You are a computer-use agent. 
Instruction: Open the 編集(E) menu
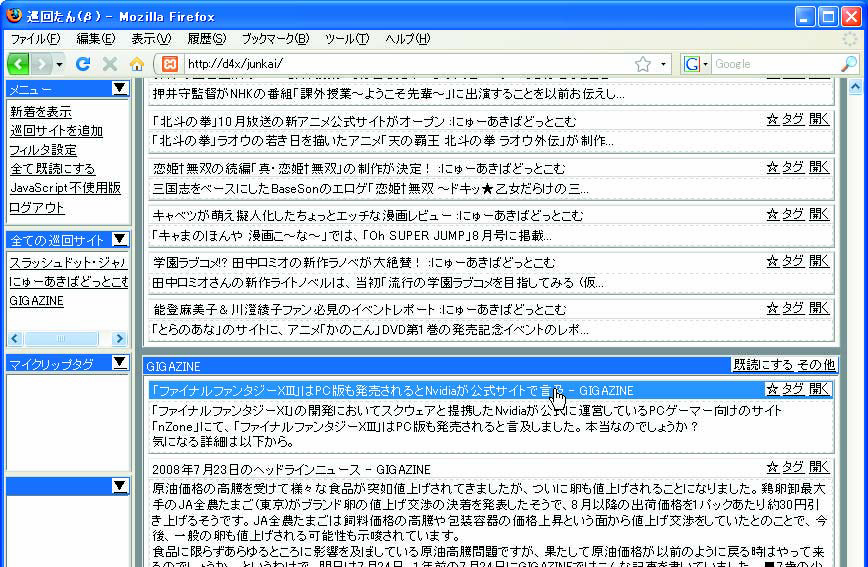coord(95,39)
